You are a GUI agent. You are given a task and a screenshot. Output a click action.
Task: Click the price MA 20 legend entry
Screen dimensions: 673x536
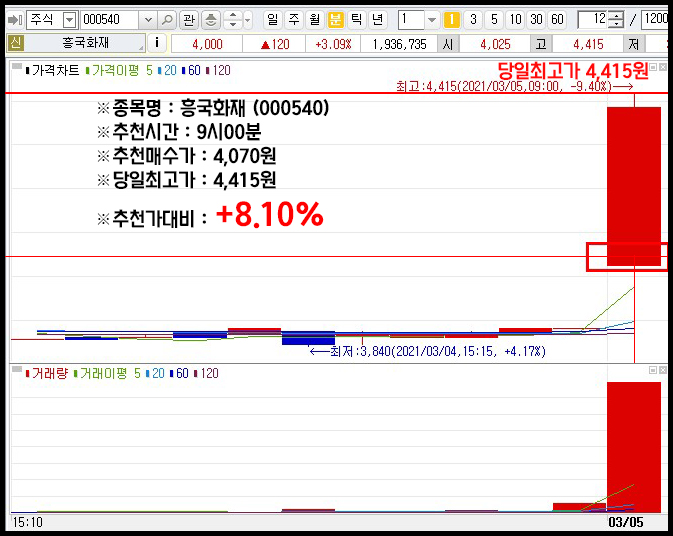167,70
